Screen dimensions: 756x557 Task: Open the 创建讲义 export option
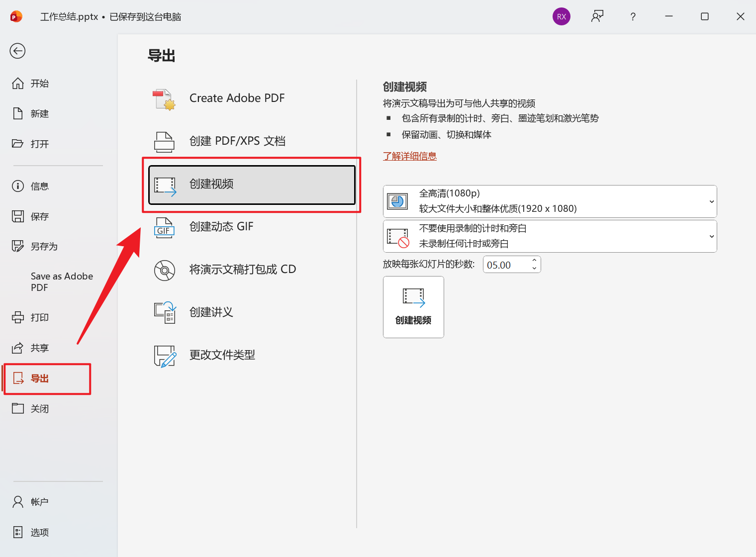(x=211, y=312)
